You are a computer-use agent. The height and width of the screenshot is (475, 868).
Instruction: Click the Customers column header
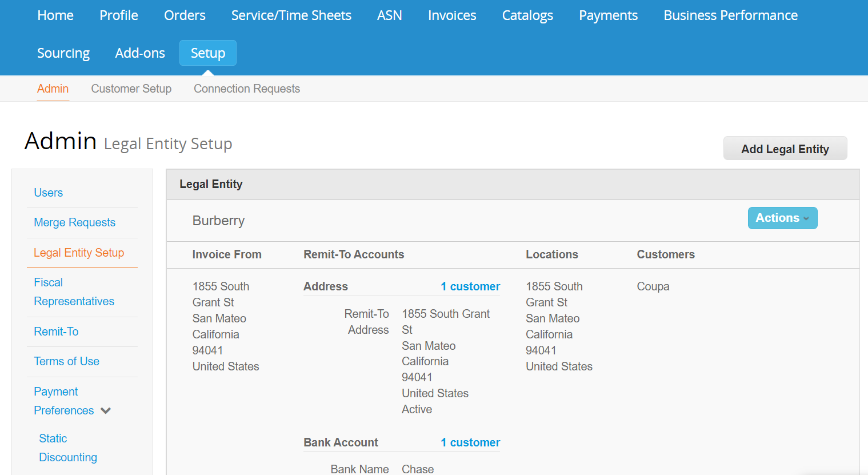point(666,254)
